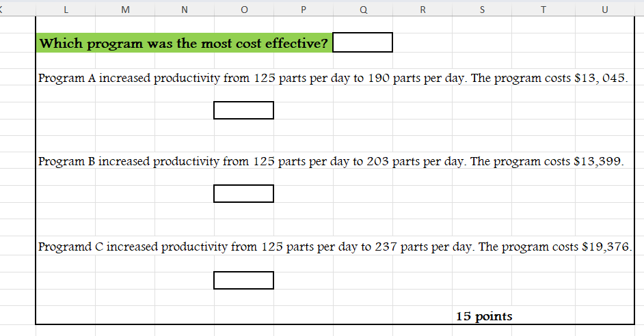Select column R header

click(x=422, y=10)
